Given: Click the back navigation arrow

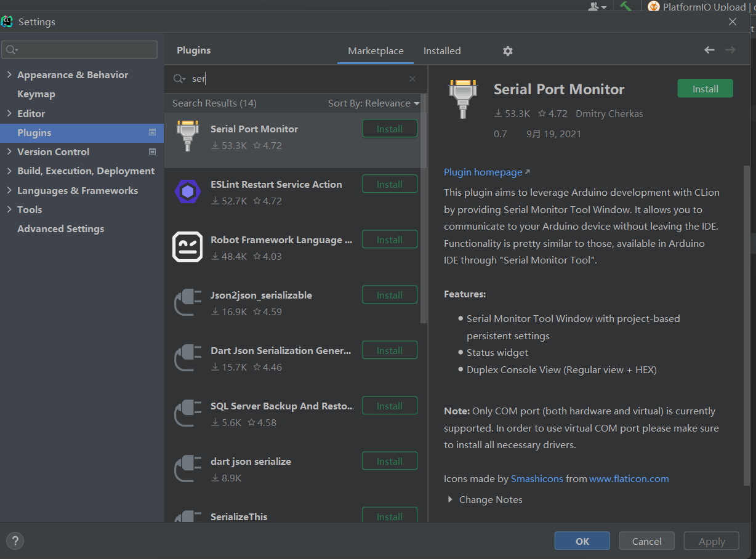Looking at the screenshot, I should pyautogui.click(x=709, y=50).
